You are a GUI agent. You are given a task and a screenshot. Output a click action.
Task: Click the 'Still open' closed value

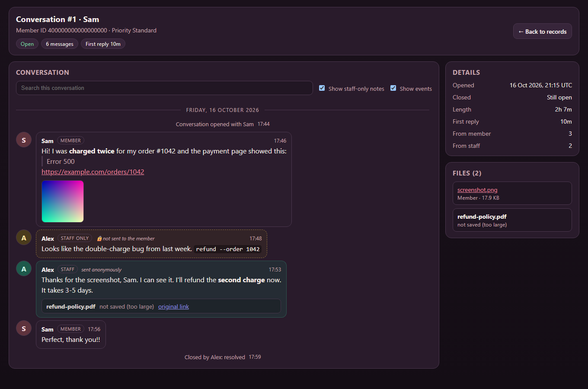pyautogui.click(x=559, y=97)
